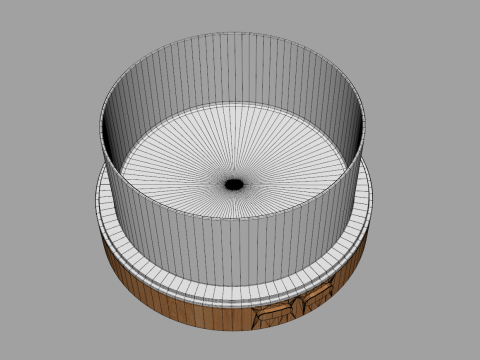Select the radial-lined circular floor inside the cylinder

point(234,161)
